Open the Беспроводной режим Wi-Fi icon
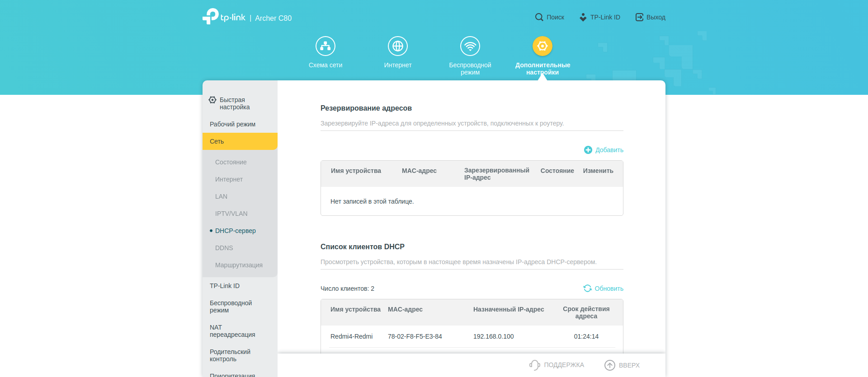This screenshot has width=868, height=377. 470,46
